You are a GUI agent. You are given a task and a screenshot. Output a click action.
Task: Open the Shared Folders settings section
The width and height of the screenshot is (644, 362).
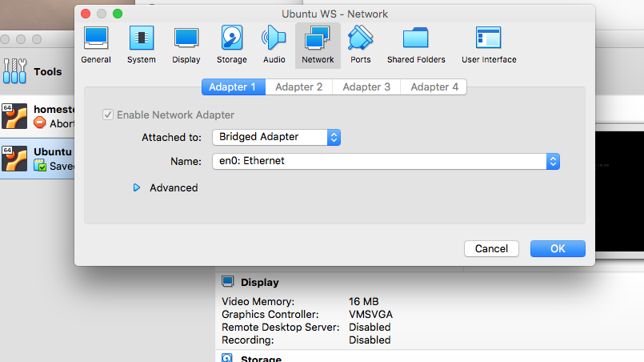[416, 45]
